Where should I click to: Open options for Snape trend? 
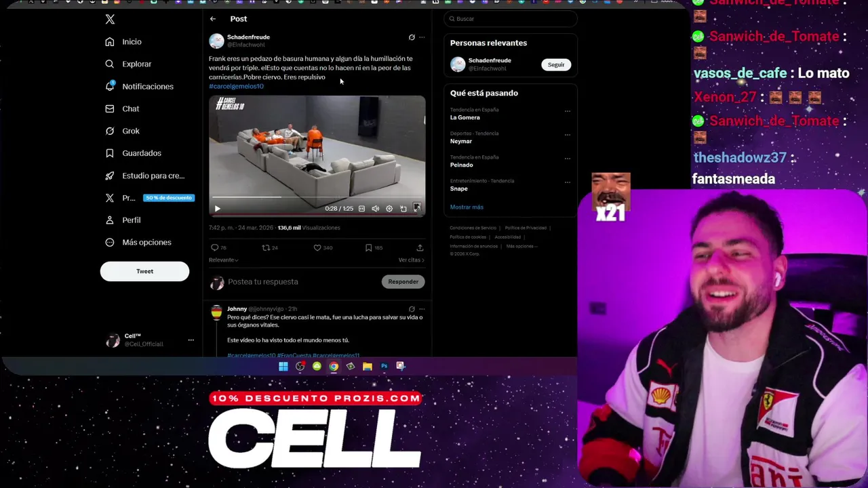(x=568, y=182)
